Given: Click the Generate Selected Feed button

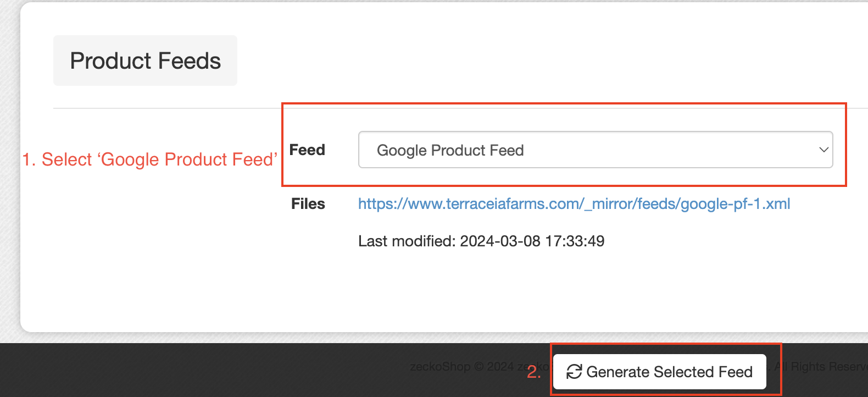Looking at the screenshot, I should point(659,372).
